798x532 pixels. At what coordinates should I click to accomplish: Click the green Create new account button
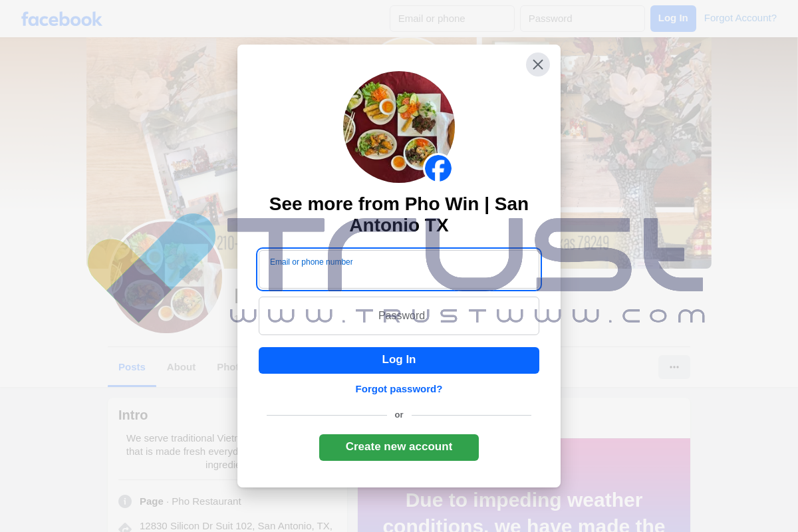coord(399,448)
